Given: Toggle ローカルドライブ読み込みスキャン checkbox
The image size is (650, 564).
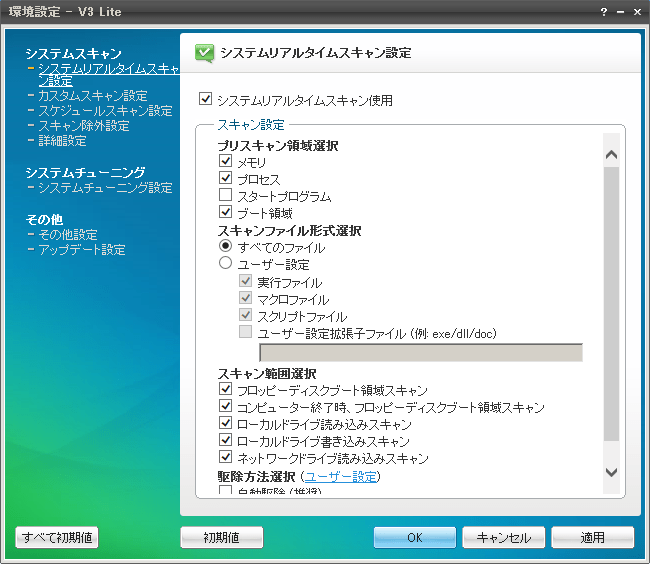Looking at the screenshot, I should [226, 423].
